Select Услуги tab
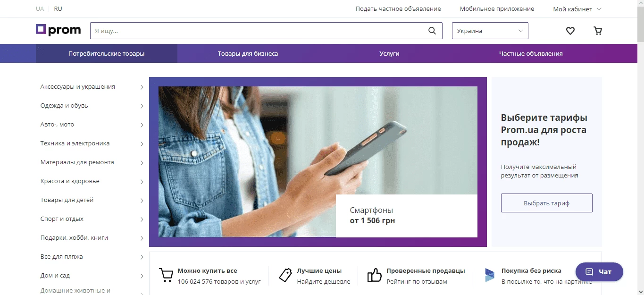 389,53
